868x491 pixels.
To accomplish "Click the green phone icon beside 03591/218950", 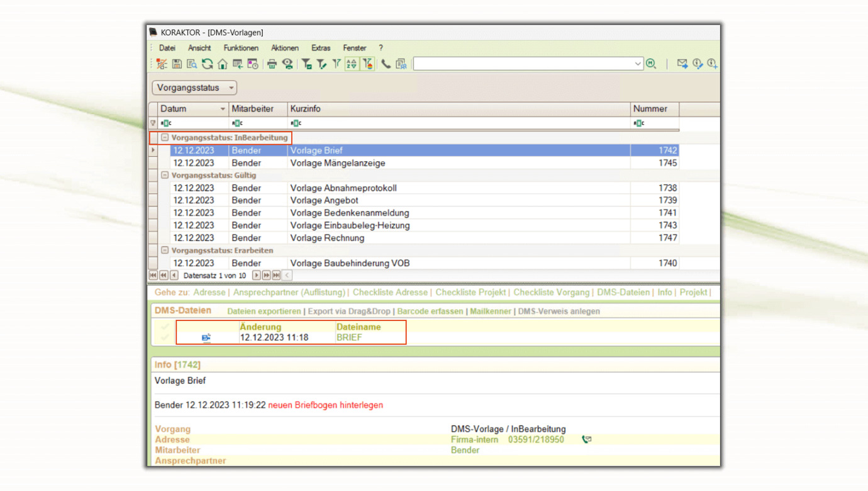I will (x=586, y=439).
